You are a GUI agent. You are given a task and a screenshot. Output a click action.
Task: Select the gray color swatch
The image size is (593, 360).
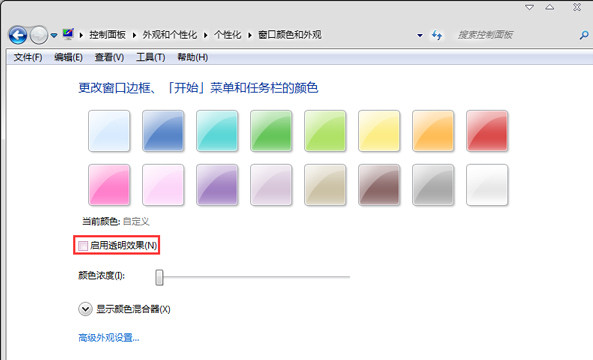(433, 185)
